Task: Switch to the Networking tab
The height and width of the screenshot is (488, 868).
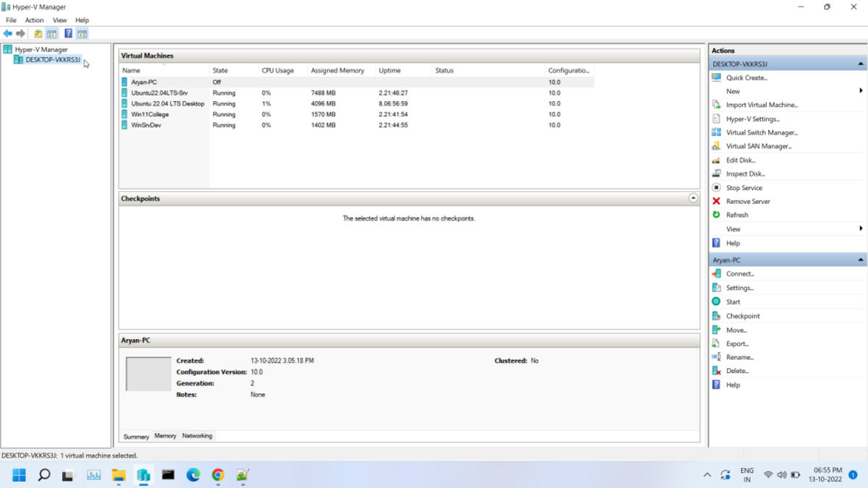Action: 197,436
